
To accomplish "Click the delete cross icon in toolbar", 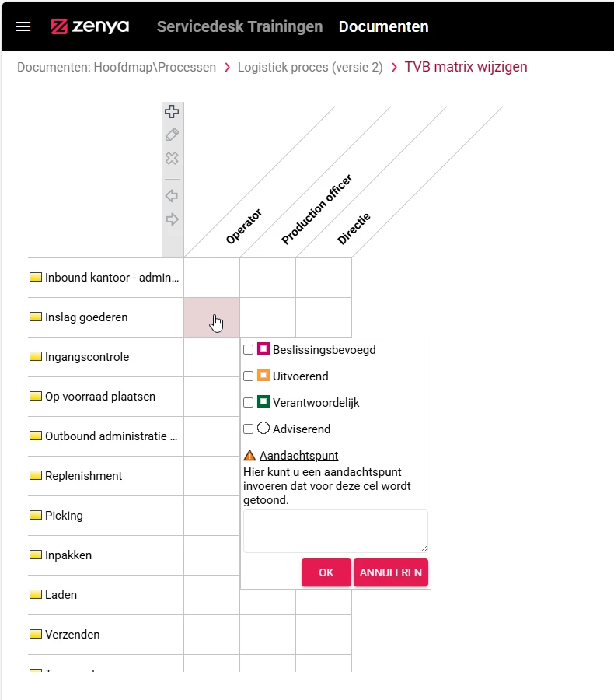I will coord(172,159).
